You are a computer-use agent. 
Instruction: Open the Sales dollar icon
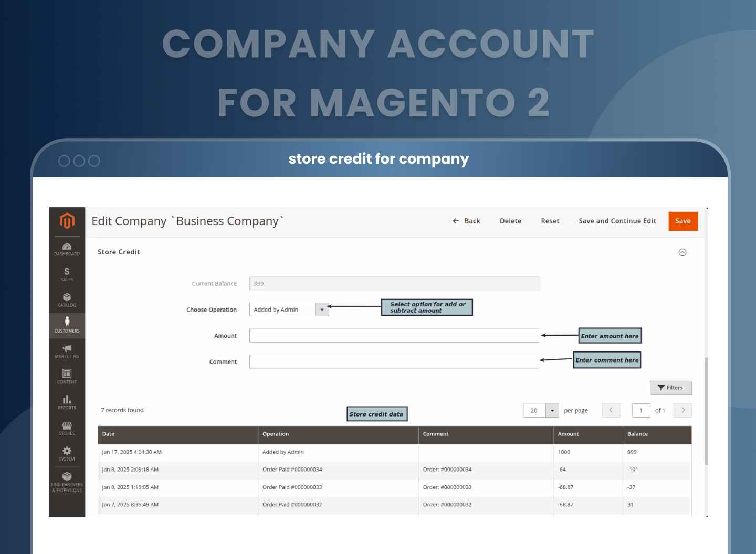click(67, 274)
